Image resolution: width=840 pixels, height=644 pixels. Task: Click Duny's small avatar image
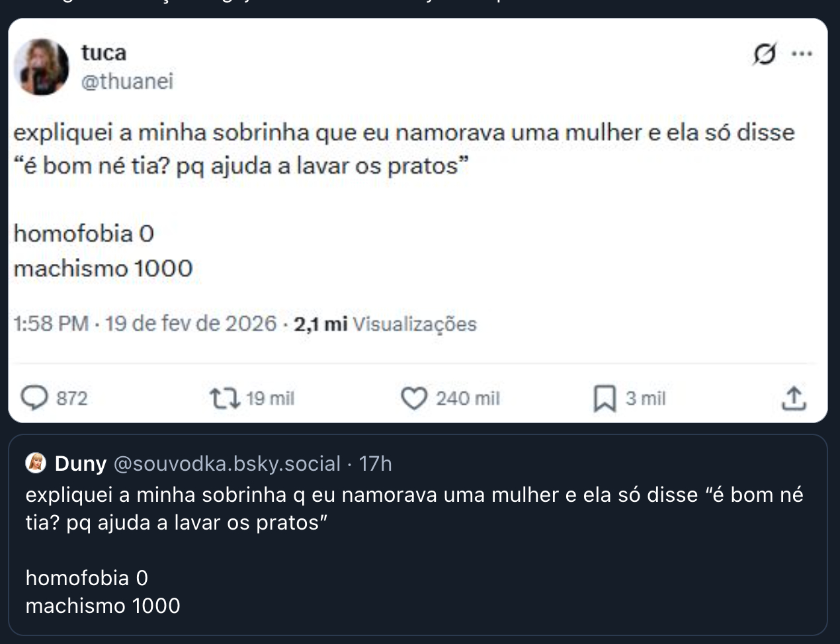click(36, 463)
